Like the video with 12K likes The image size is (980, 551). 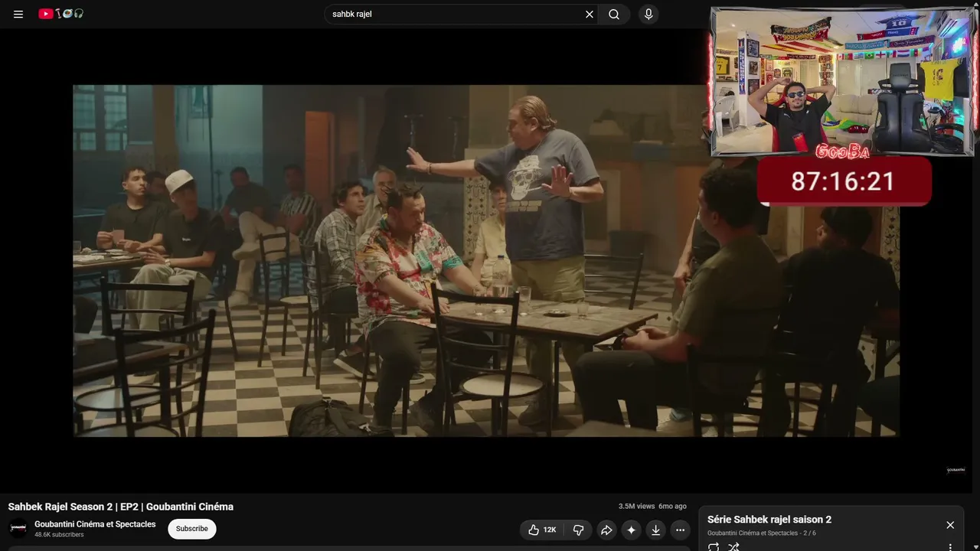click(542, 530)
